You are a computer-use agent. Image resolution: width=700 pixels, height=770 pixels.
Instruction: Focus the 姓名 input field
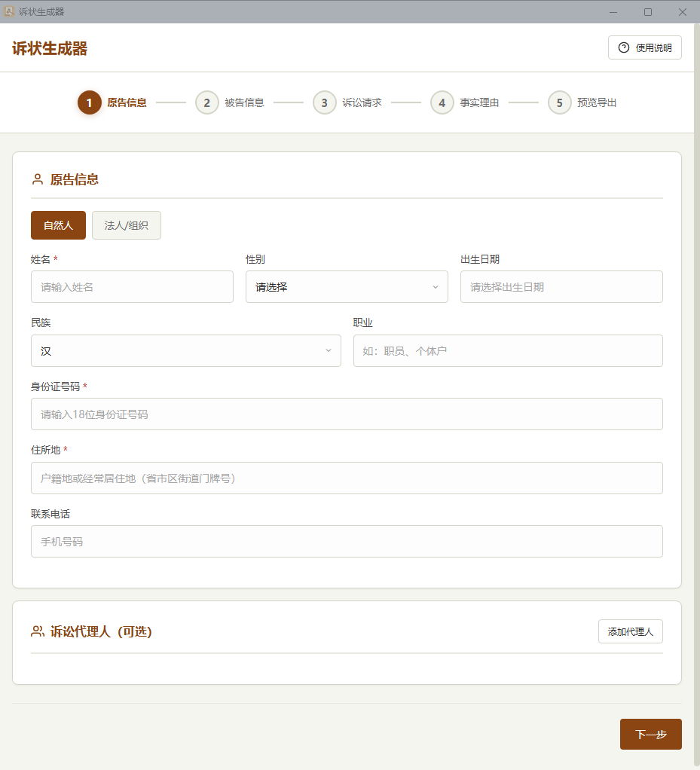click(132, 287)
